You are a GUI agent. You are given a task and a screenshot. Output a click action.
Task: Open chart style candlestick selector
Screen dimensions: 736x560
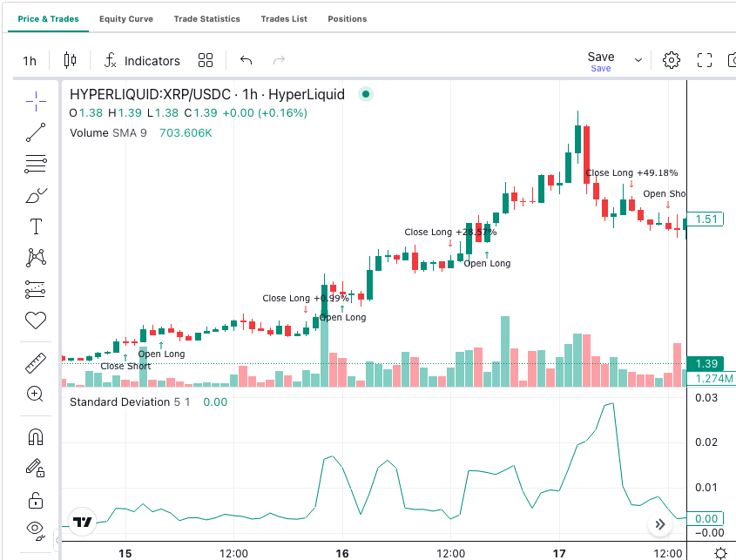[x=70, y=60]
